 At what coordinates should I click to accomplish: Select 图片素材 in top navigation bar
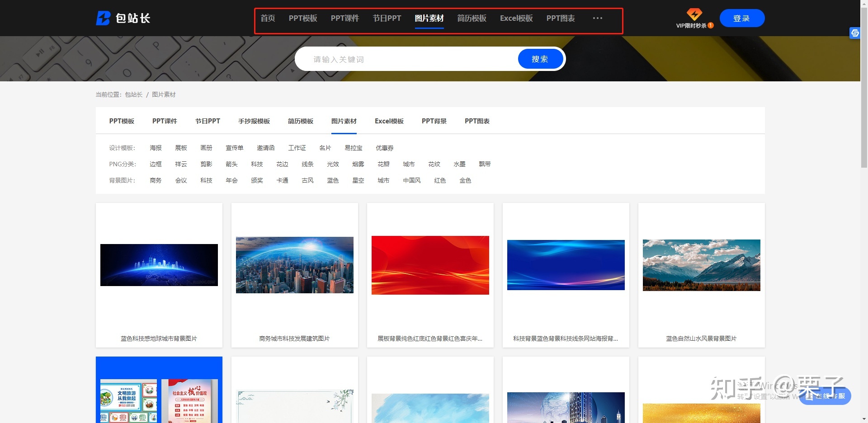point(429,18)
